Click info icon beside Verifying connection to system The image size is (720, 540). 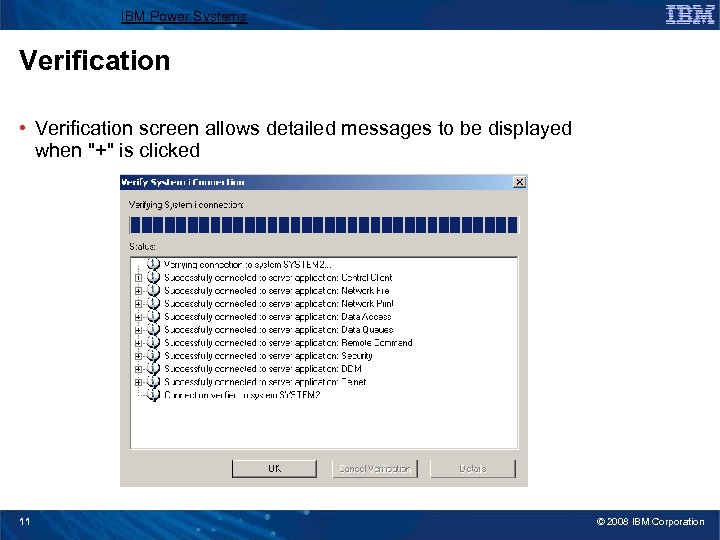click(x=153, y=264)
